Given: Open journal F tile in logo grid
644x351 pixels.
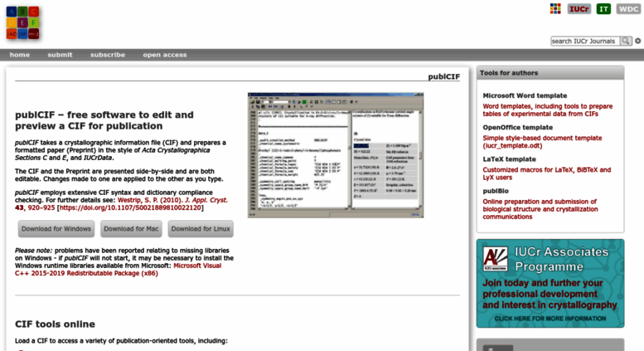Looking at the screenshot, I should [34, 22].
